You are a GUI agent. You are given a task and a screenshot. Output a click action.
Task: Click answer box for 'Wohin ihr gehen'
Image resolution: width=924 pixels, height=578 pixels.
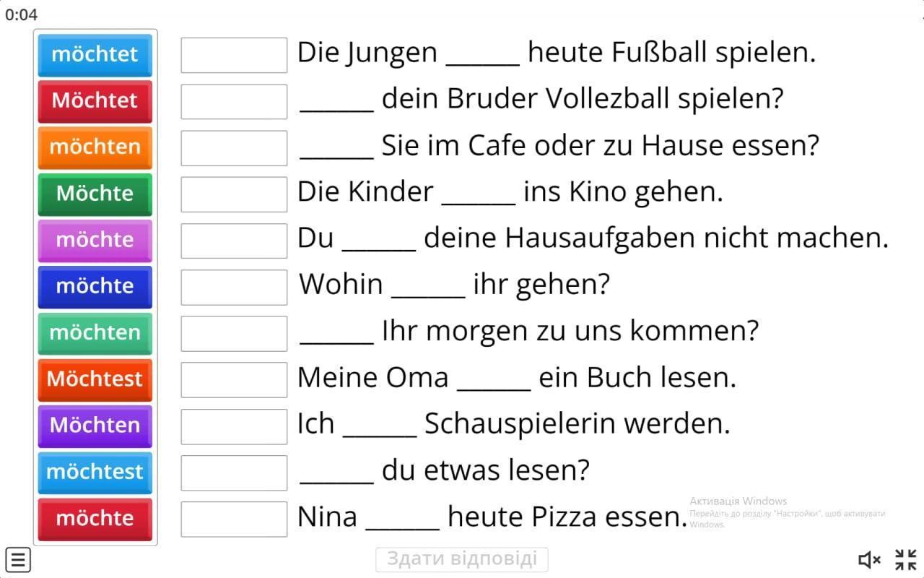pyautogui.click(x=234, y=287)
